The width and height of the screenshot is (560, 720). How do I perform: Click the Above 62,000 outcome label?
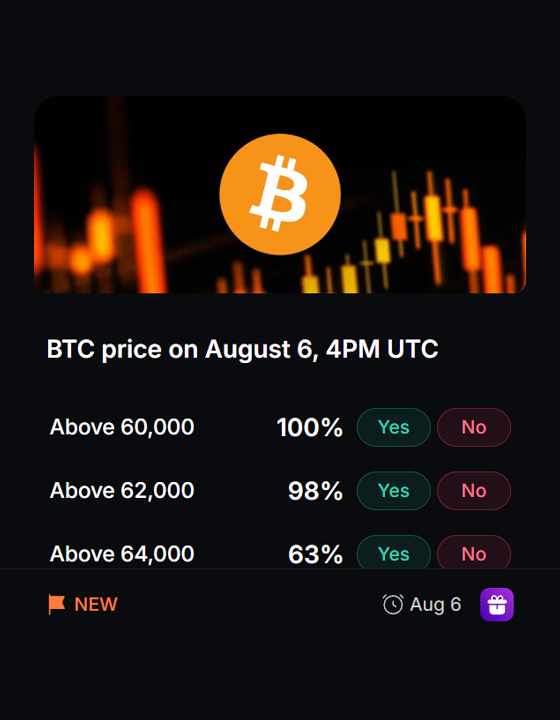pos(122,490)
